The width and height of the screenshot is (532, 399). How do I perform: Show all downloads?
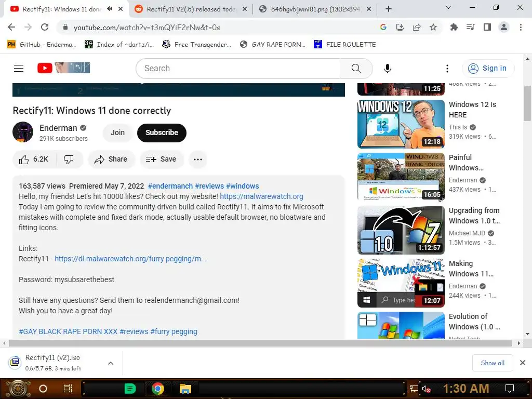tap(493, 363)
